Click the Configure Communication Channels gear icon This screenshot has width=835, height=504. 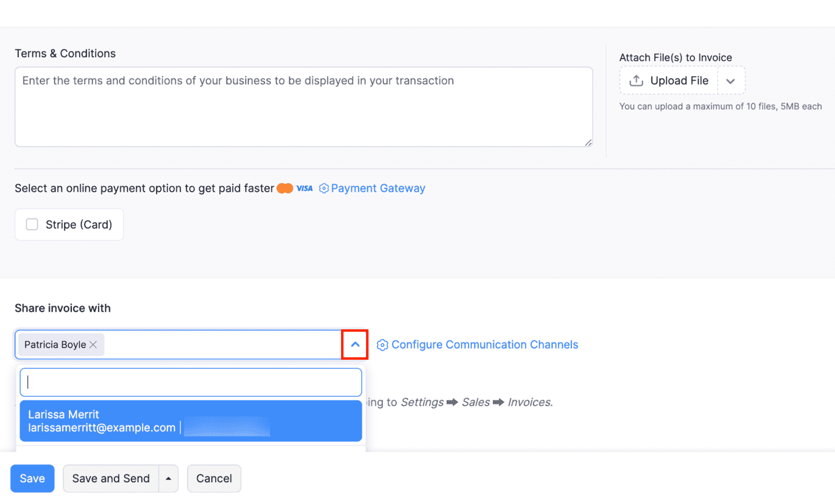(382, 345)
